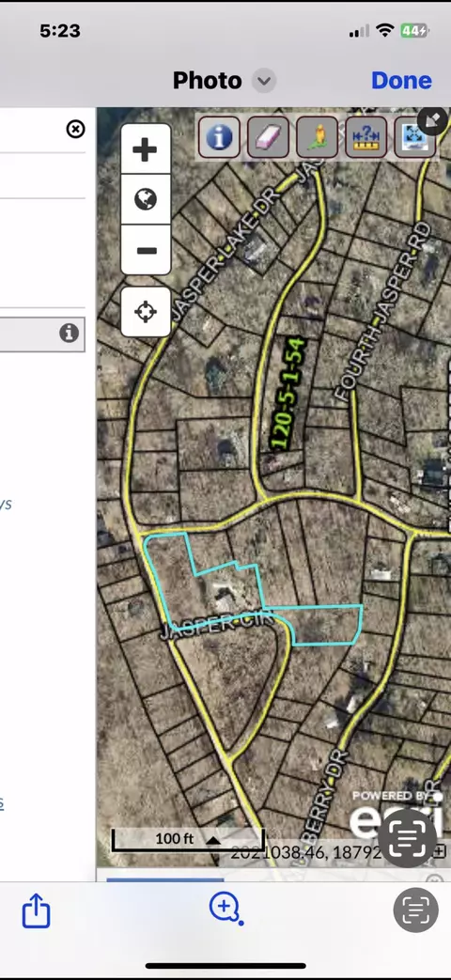
Task: Tap the full extent arrows tool
Action: [x=414, y=136]
